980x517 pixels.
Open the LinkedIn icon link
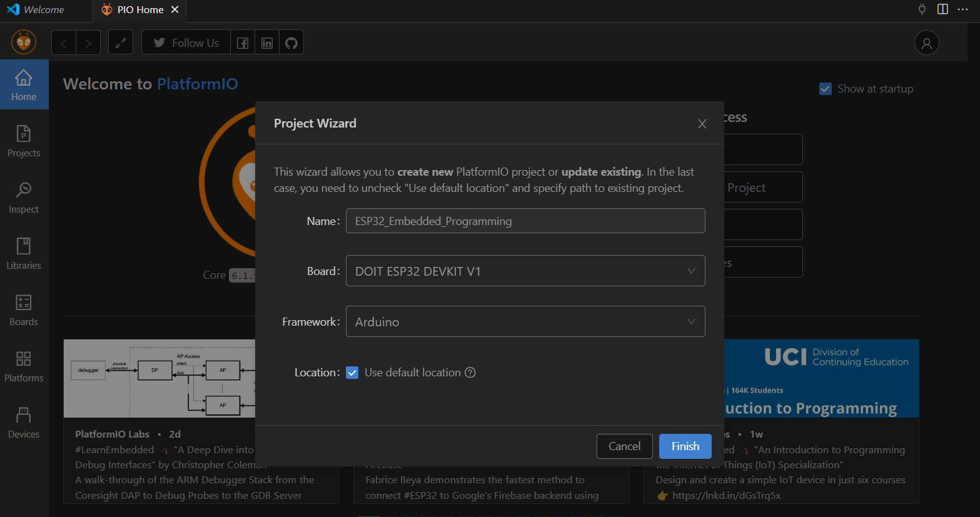[267, 43]
